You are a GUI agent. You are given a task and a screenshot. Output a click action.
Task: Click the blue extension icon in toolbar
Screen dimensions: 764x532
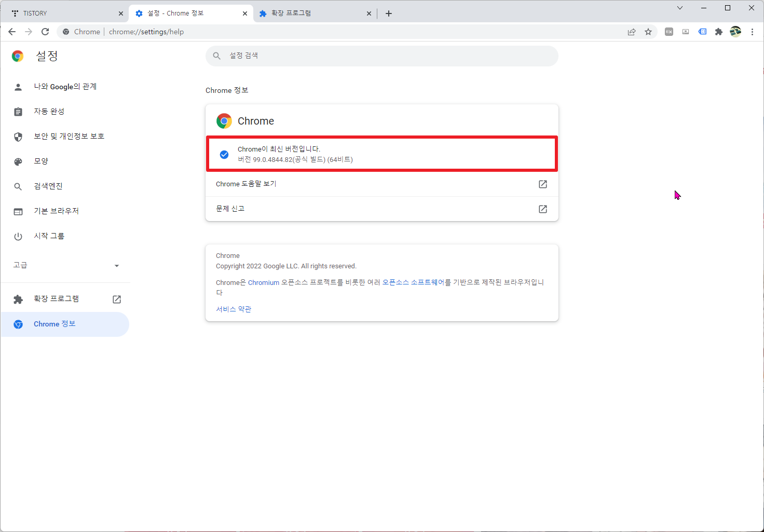click(702, 32)
